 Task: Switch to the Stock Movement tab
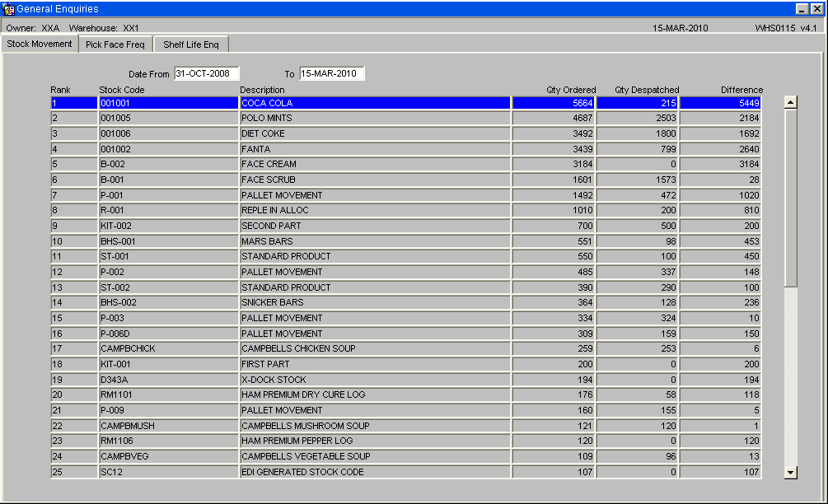click(x=40, y=44)
